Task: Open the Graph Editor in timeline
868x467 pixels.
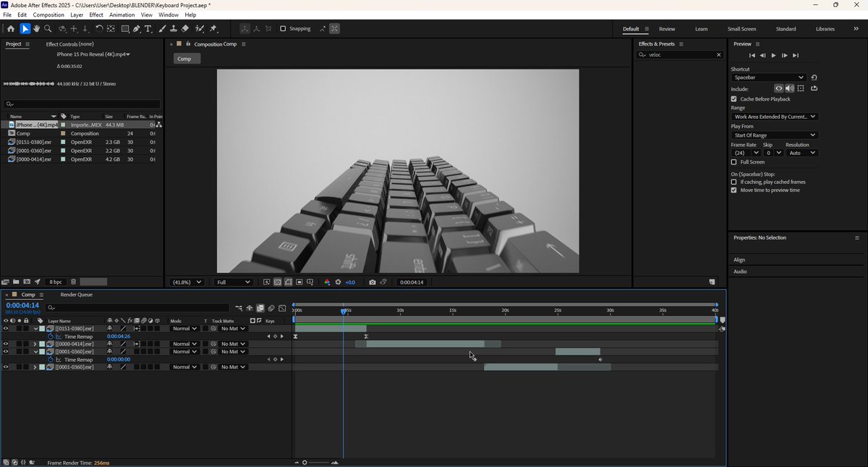Action: [x=282, y=308]
